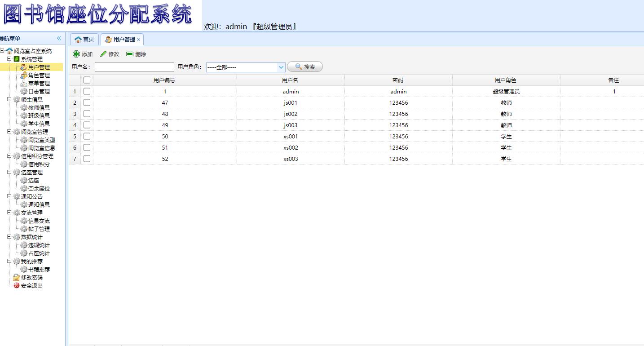Click inside the 用户名 input field

click(x=135, y=66)
